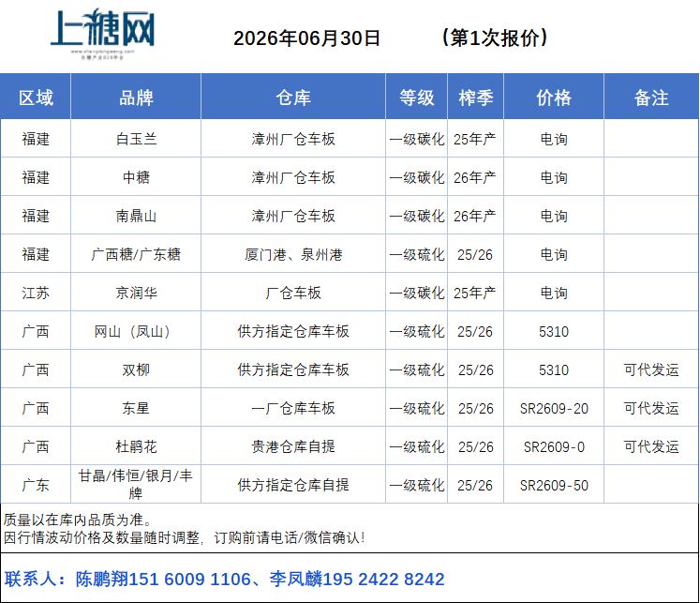Select the 双柳 brand cell
The width and height of the screenshot is (700, 603).
[x=136, y=369]
